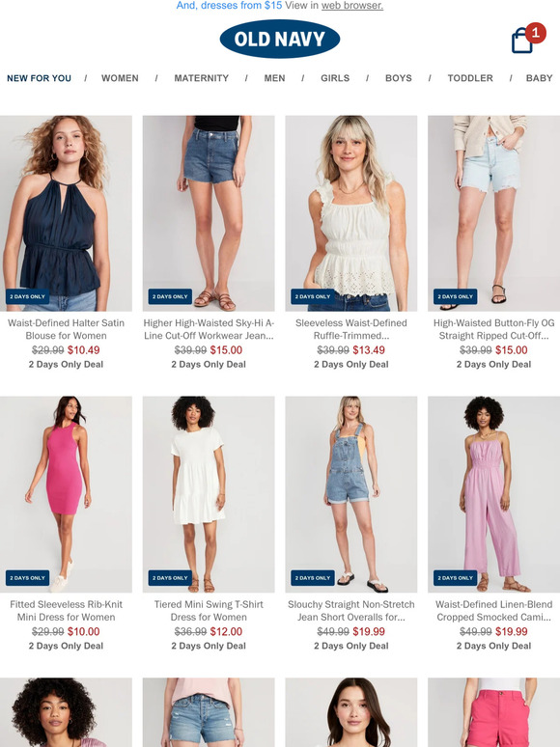This screenshot has height=747, width=560.
Task: Select the Men navigation item
Action: [x=274, y=78]
